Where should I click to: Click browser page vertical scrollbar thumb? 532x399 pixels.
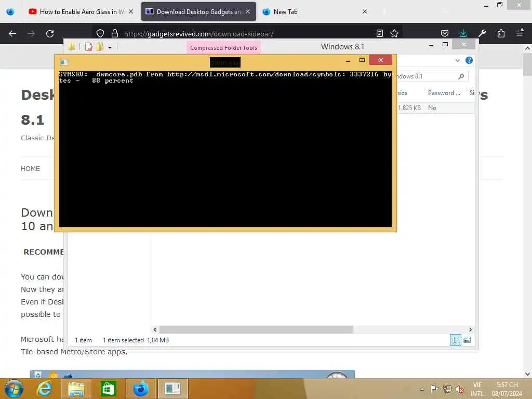pyautogui.click(x=527, y=64)
